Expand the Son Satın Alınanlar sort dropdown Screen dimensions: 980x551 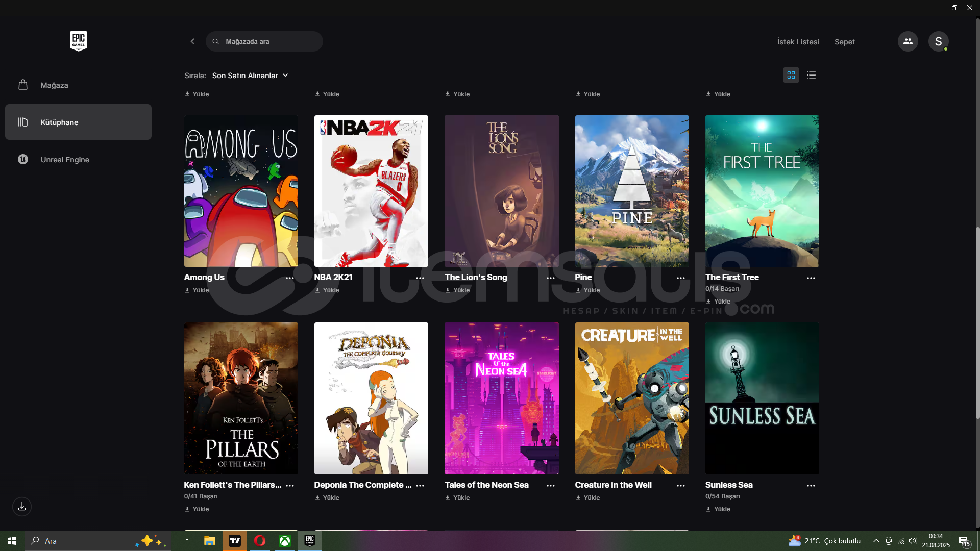[250, 76]
